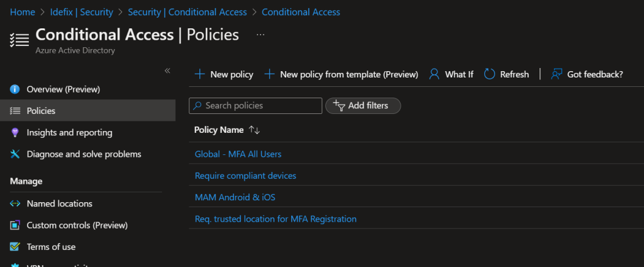The height and width of the screenshot is (267, 644).
Task: Refresh the policies list
Action: [506, 74]
